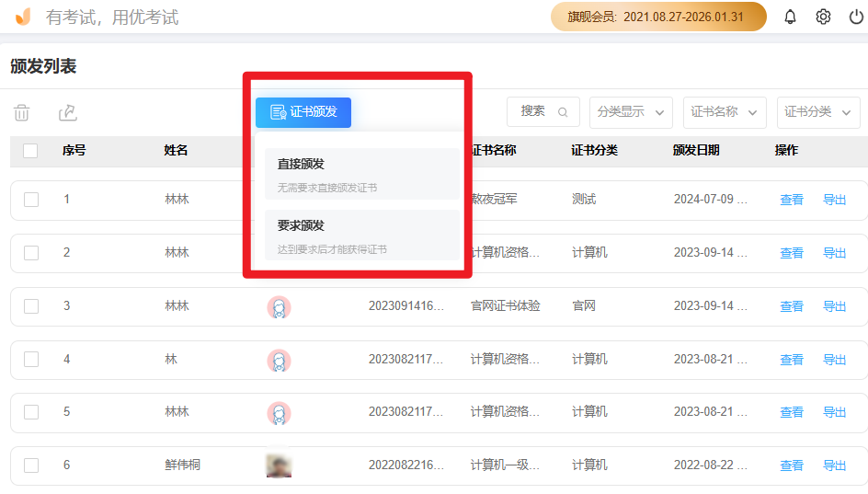Click 查看 in row 1
Screen dimensions: 868x494
point(791,200)
